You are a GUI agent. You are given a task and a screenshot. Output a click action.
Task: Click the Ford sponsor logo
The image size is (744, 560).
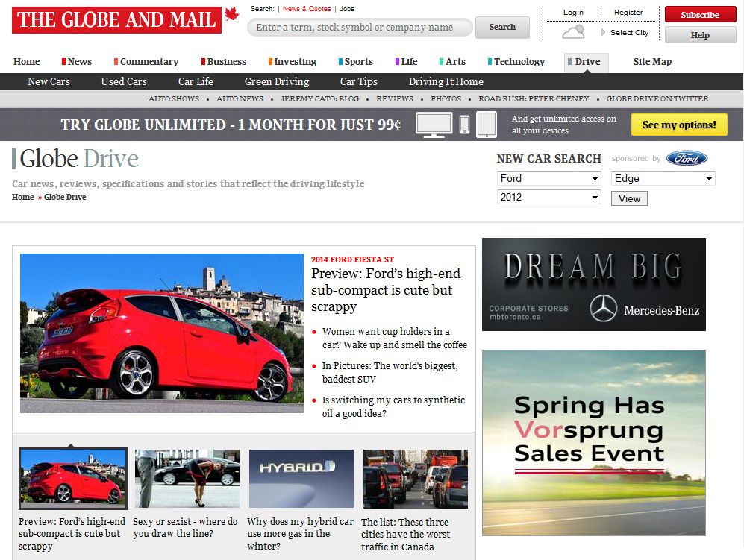687,158
